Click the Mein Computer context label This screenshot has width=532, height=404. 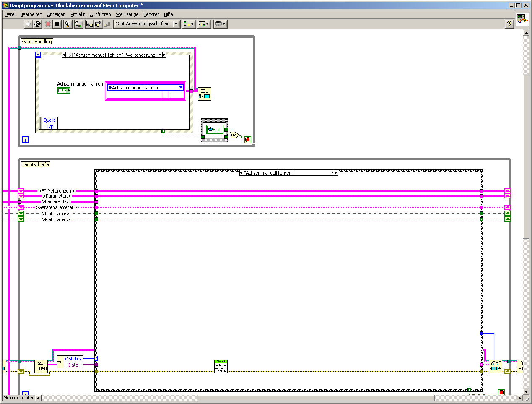click(x=18, y=398)
